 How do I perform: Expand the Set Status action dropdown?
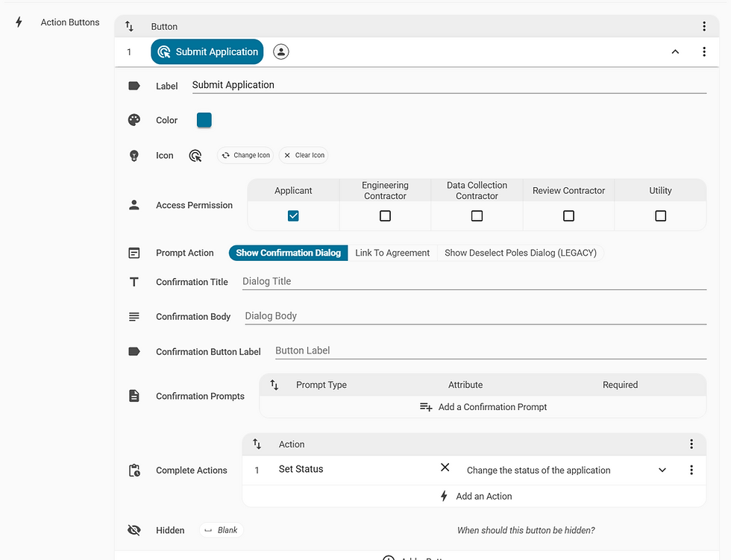[x=662, y=470]
